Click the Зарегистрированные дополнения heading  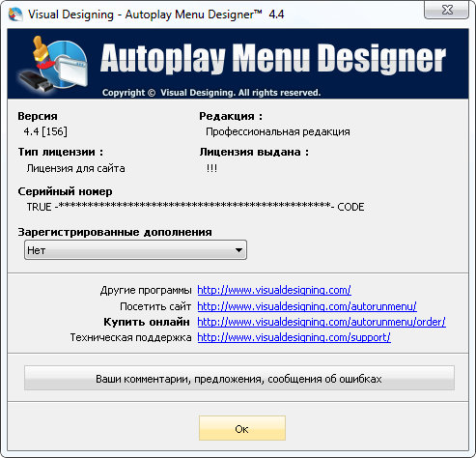115,232
